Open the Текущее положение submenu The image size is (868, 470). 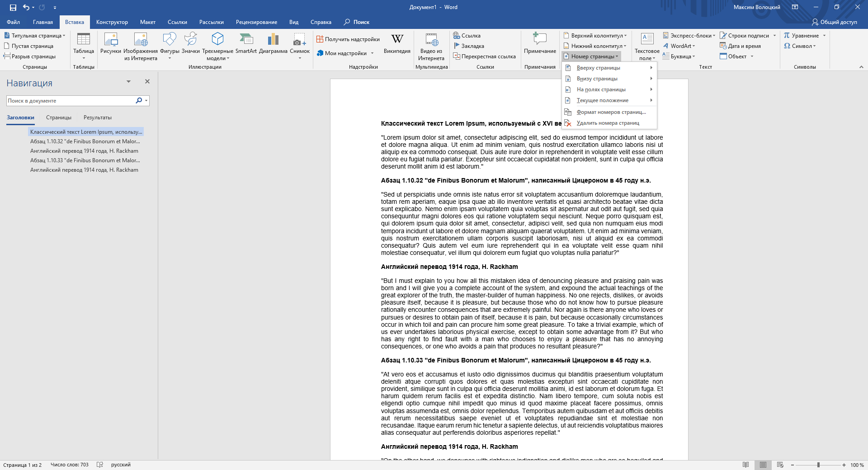[x=609, y=100]
